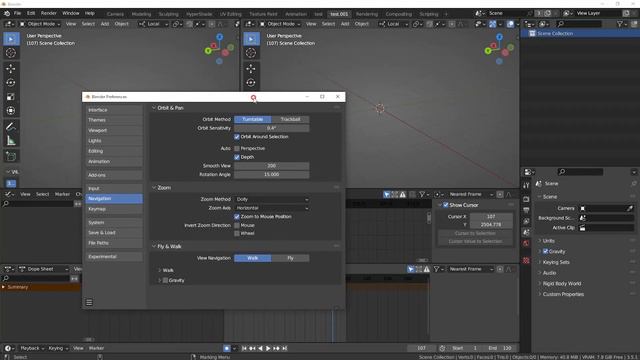This screenshot has width=640, height=360.
Task: Click the Smooth View value slider
Action: pos(272,166)
